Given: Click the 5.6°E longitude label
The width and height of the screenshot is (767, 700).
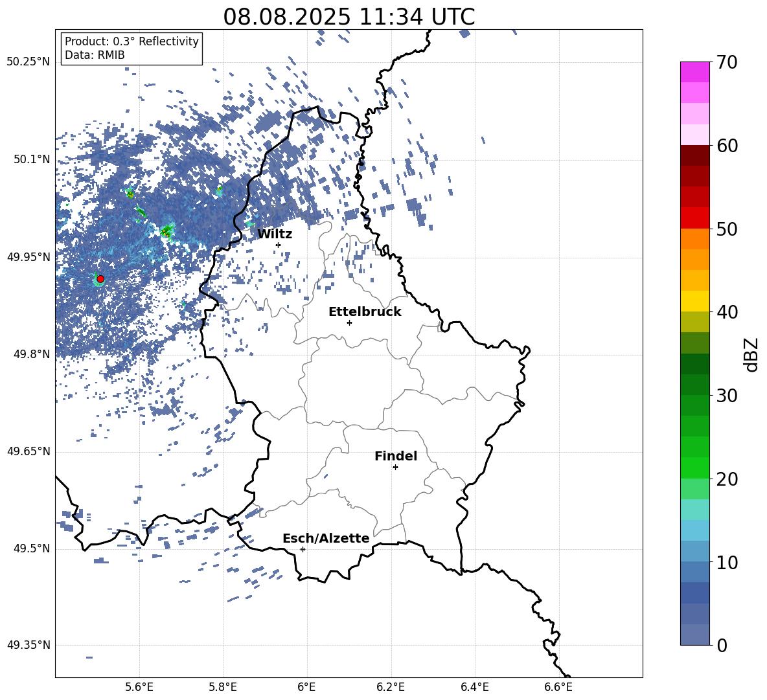Looking at the screenshot, I should pyautogui.click(x=139, y=688).
